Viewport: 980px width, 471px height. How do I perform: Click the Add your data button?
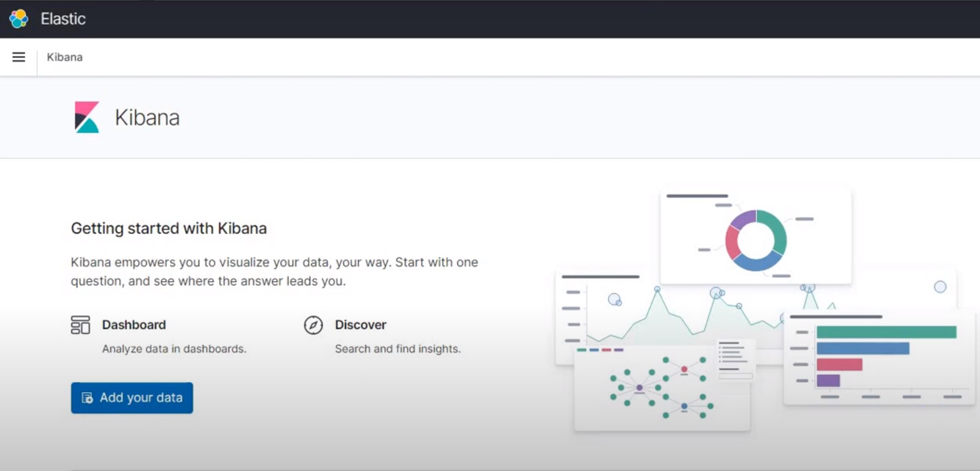(132, 398)
